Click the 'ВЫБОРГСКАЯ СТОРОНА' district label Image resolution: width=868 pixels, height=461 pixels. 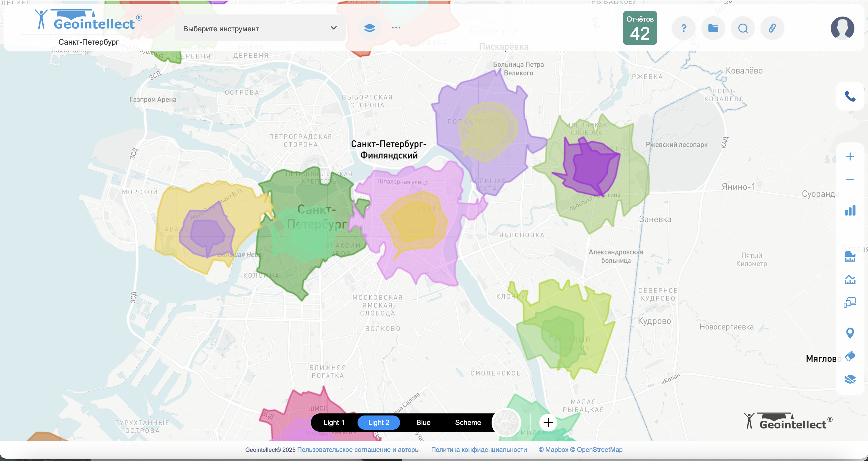point(367,101)
